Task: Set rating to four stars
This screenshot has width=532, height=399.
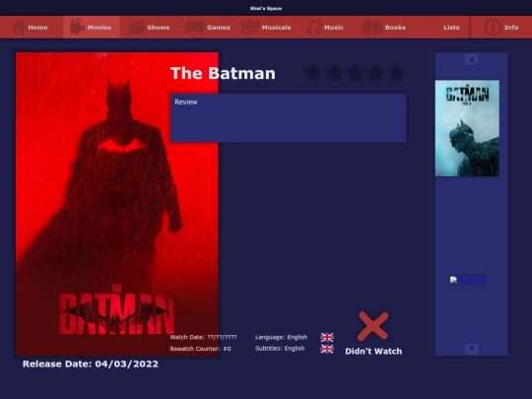Action: click(x=375, y=73)
